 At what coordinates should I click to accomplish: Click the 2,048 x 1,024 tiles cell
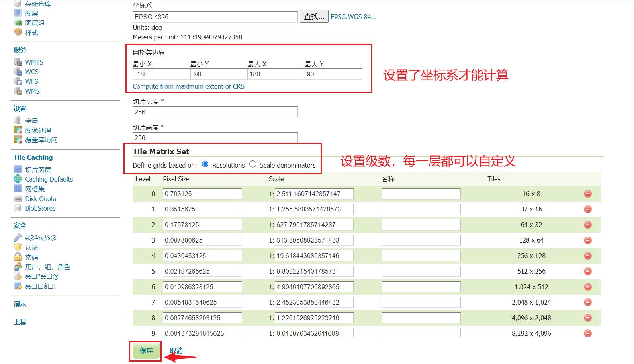tap(531, 302)
